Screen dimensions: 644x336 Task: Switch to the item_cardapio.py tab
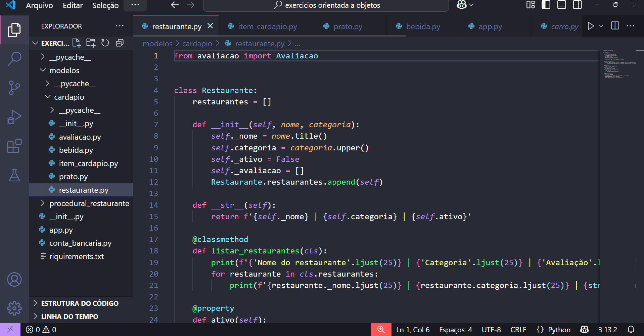pos(267,27)
